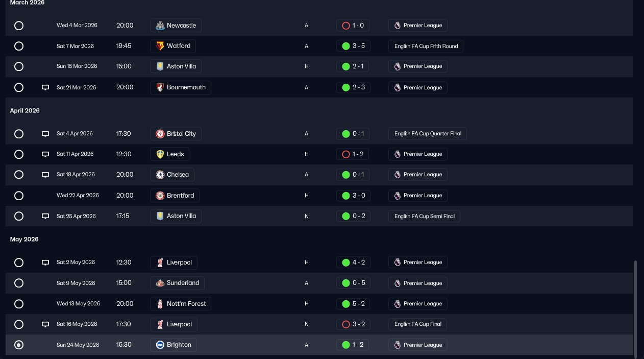Open the English FA Cup Final competition
Image resolution: width=644 pixels, height=359 pixels.
418,324
